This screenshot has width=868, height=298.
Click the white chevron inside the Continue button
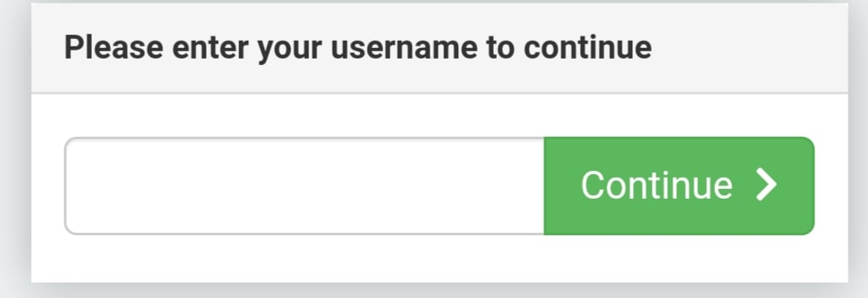(x=766, y=185)
